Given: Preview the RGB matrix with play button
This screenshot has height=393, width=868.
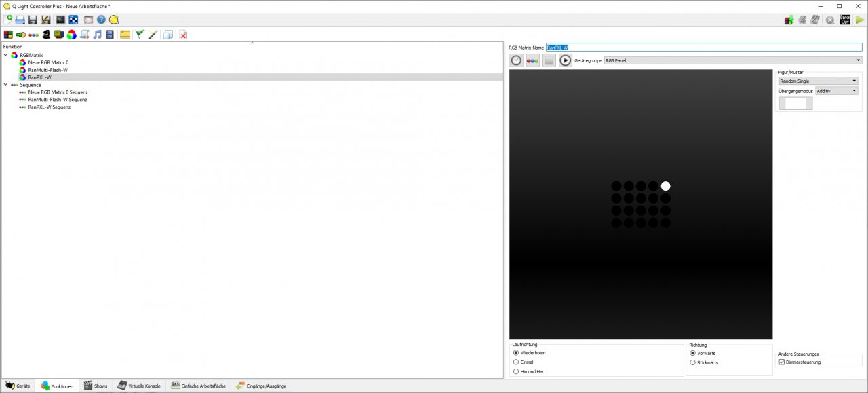Looking at the screenshot, I should (566, 60).
